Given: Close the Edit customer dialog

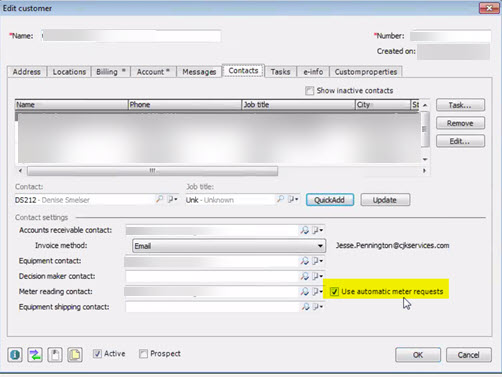Looking at the screenshot, I should click(489, 8).
